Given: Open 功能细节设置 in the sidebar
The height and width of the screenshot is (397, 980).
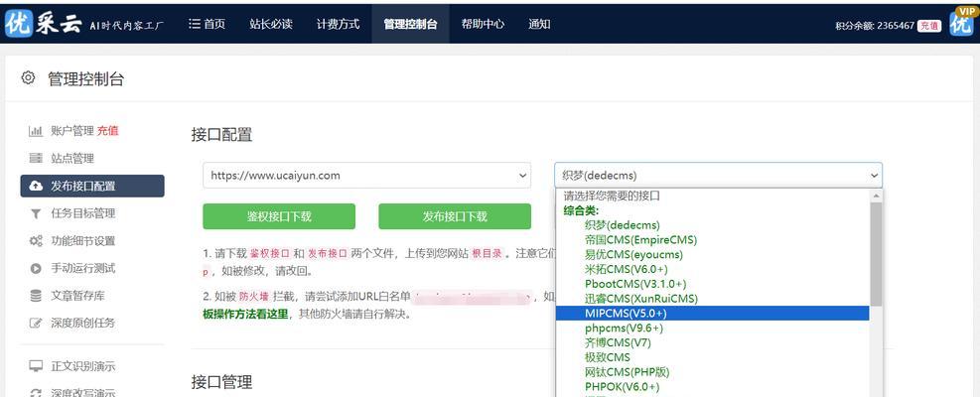Looking at the screenshot, I should click(83, 241).
